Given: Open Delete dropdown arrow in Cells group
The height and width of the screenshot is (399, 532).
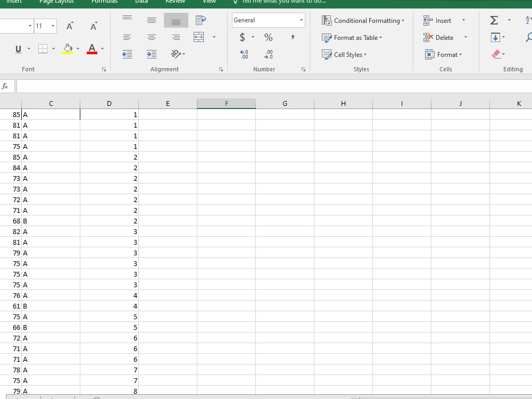Looking at the screenshot, I should coord(465,37).
